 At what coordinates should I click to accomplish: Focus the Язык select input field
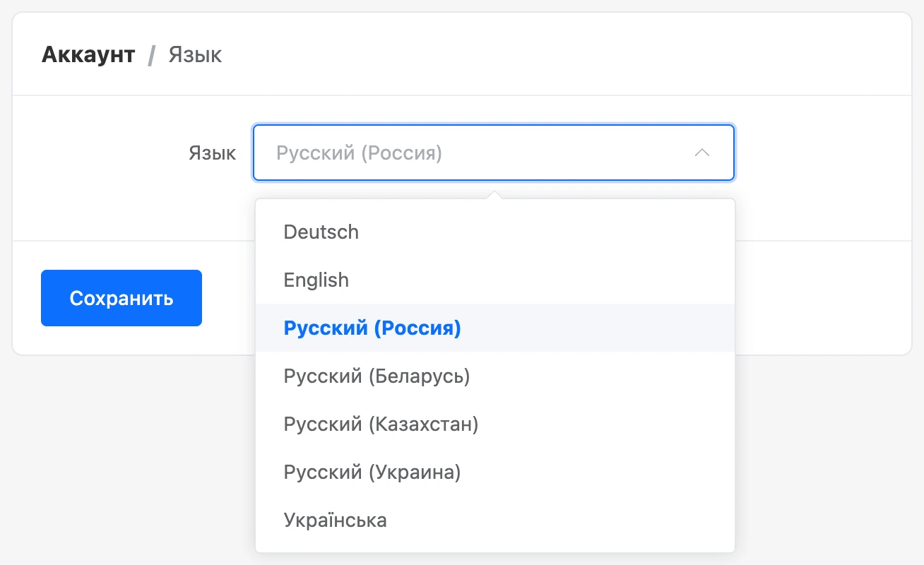494,153
